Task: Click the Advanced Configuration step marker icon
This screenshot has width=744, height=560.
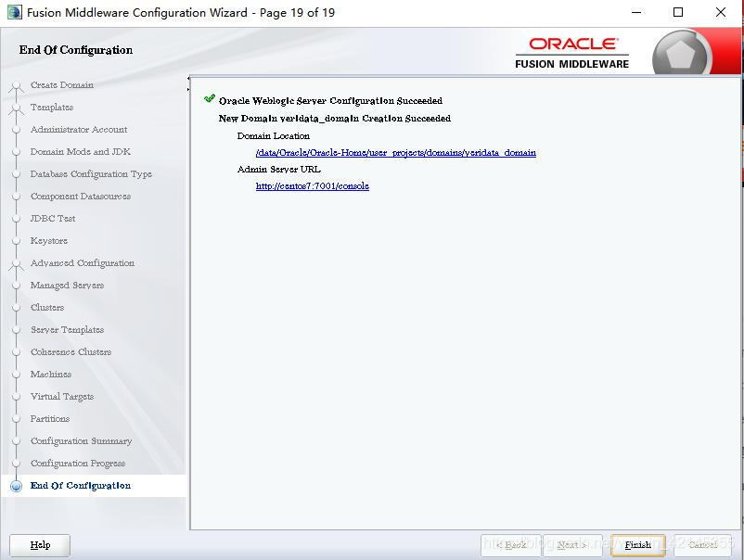Action: click(16, 264)
